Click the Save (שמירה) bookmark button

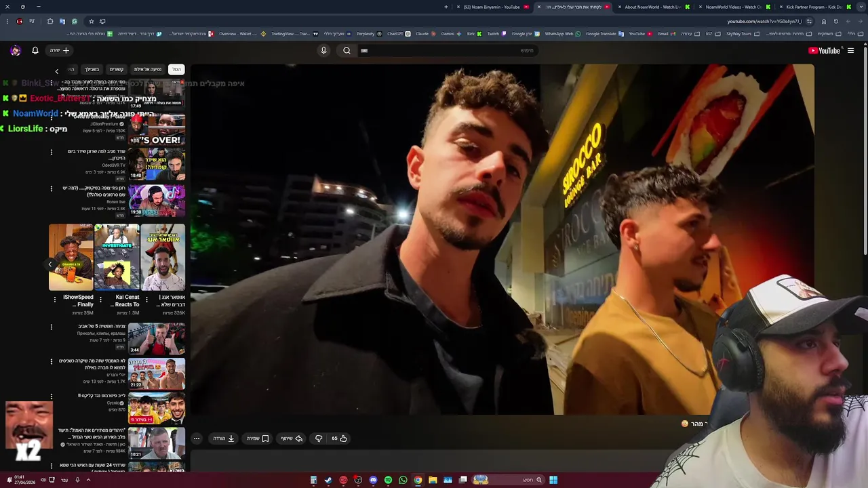coord(258,439)
